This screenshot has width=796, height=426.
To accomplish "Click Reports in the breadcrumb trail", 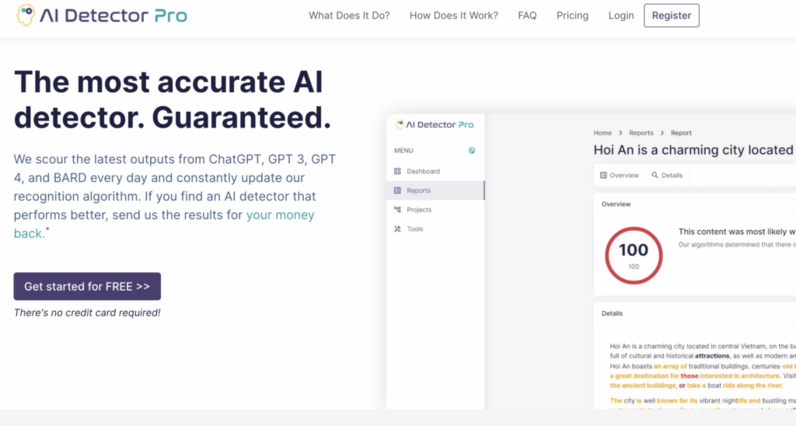I will pyautogui.click(x=641, y=133).
